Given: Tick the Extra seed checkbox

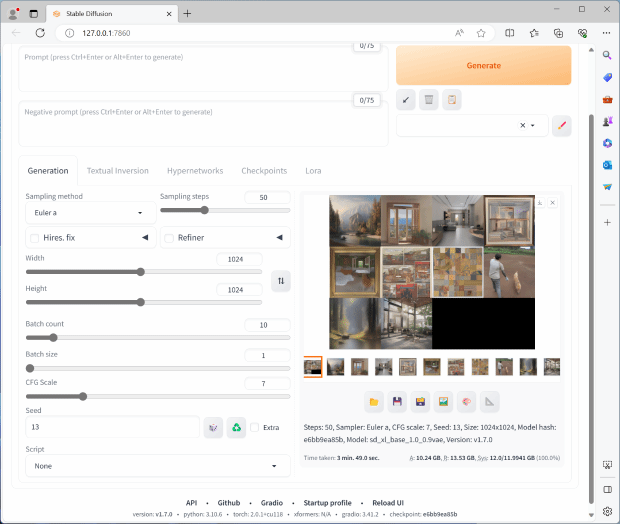Looking at the screenshot, I should (x=255, y=428).
